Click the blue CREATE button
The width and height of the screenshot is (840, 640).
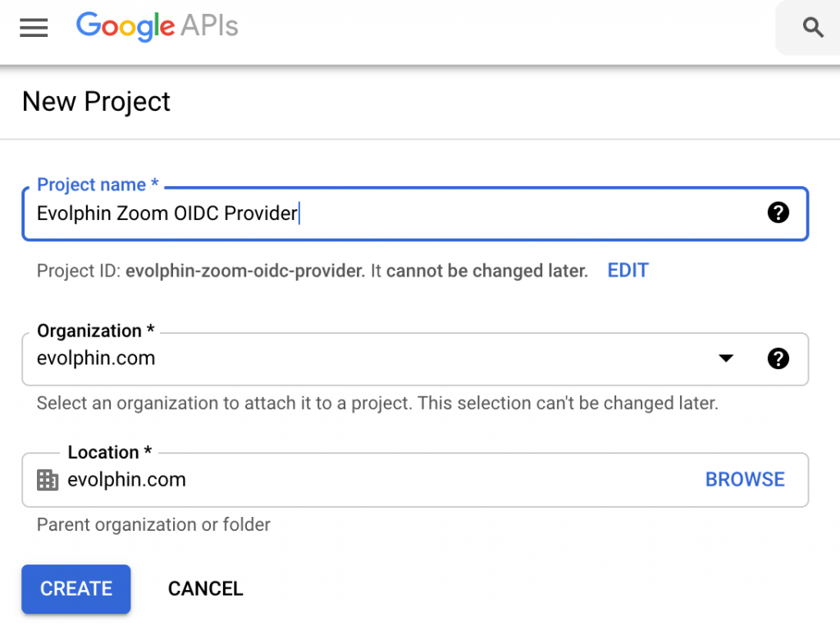(76, 588)
